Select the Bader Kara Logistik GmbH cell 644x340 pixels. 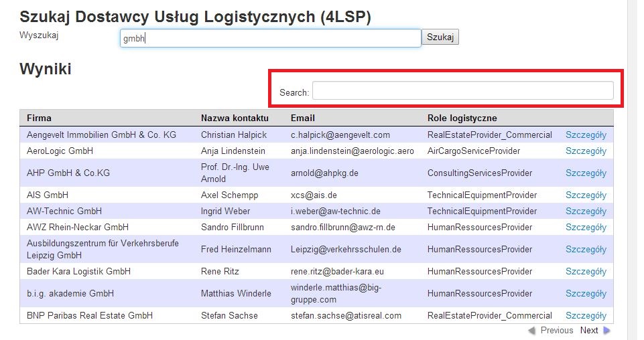click(78, 272)
